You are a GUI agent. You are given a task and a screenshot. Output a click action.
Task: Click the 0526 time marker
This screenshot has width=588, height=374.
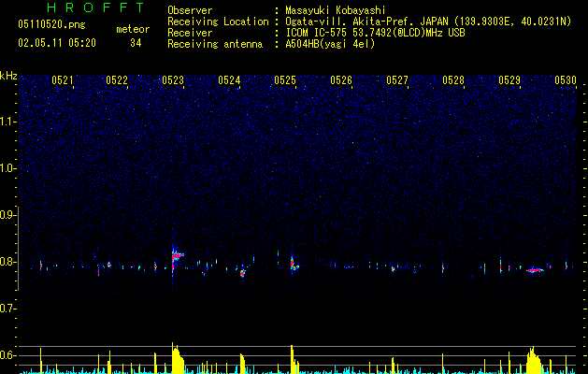[x=341, y=80]
